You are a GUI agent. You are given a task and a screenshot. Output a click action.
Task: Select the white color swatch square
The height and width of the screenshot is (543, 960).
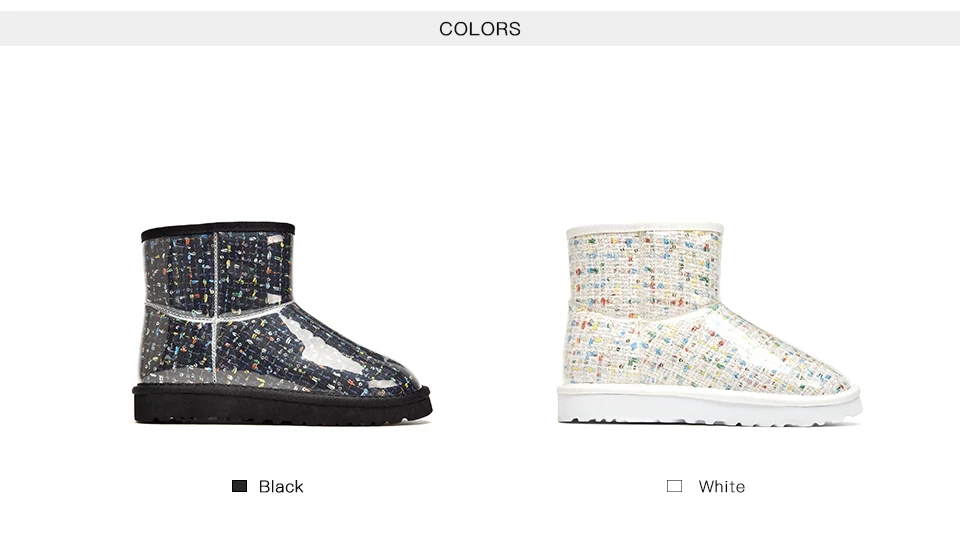[x=674, y=486]
